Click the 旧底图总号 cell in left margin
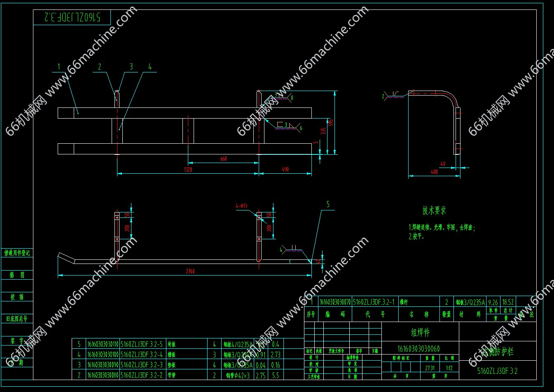Screen dimensions: 554x392 (x=17, y=319)
